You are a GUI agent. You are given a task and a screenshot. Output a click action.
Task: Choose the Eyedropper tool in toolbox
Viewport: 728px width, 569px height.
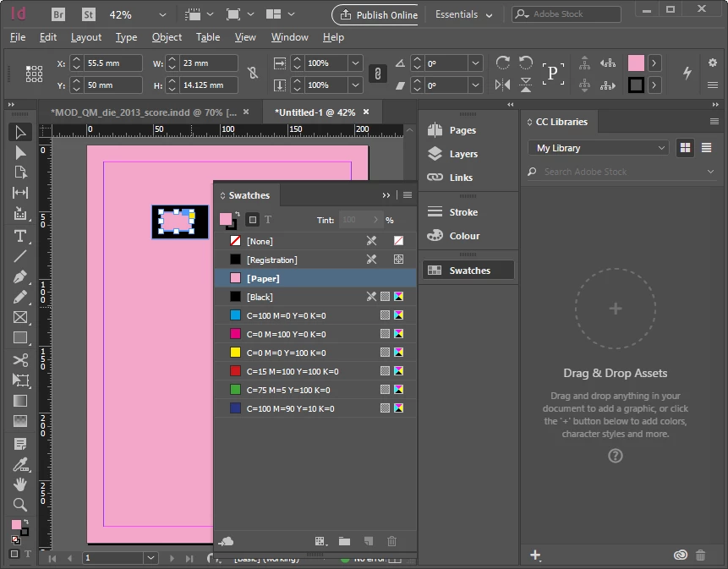(20, 464)
